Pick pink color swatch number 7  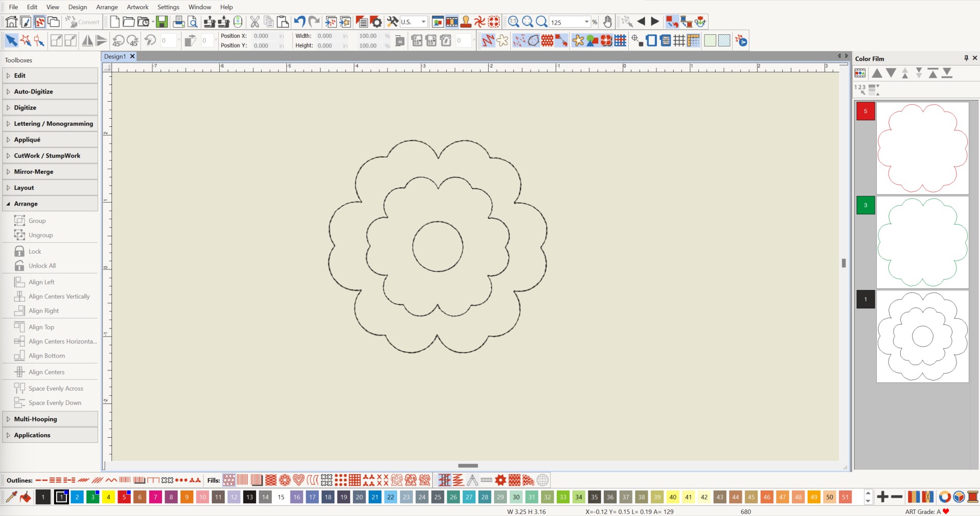(155, 497)
